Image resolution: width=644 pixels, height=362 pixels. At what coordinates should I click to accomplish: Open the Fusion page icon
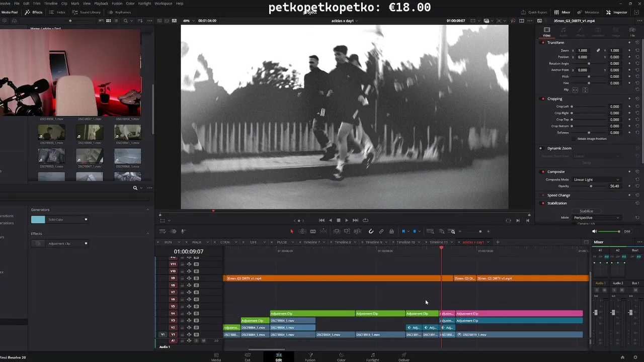(x=310, y=357)
